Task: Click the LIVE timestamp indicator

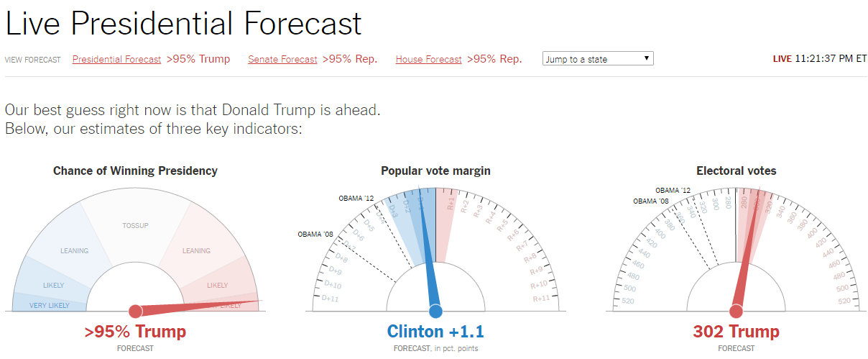Action: tap(819, 59)
